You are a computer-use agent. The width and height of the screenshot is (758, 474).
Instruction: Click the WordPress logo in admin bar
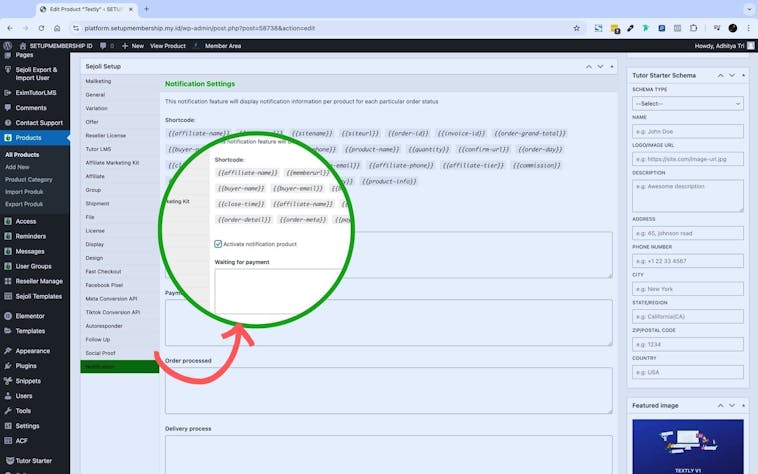tap(8, 45)
